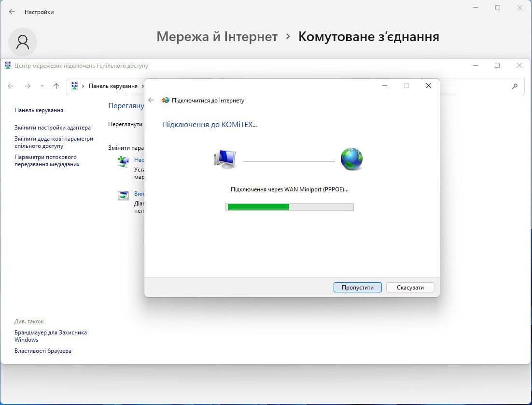Click the Скасувати button
Screen dimensions: 532x405
point(410,287)
